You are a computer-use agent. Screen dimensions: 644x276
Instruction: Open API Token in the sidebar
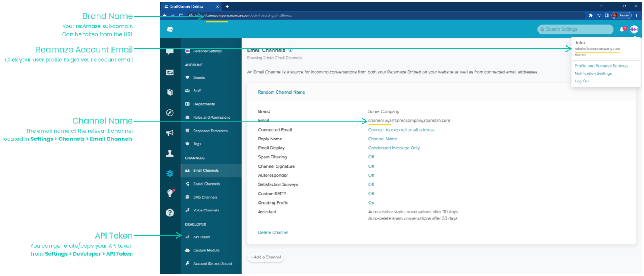point(201,237)
